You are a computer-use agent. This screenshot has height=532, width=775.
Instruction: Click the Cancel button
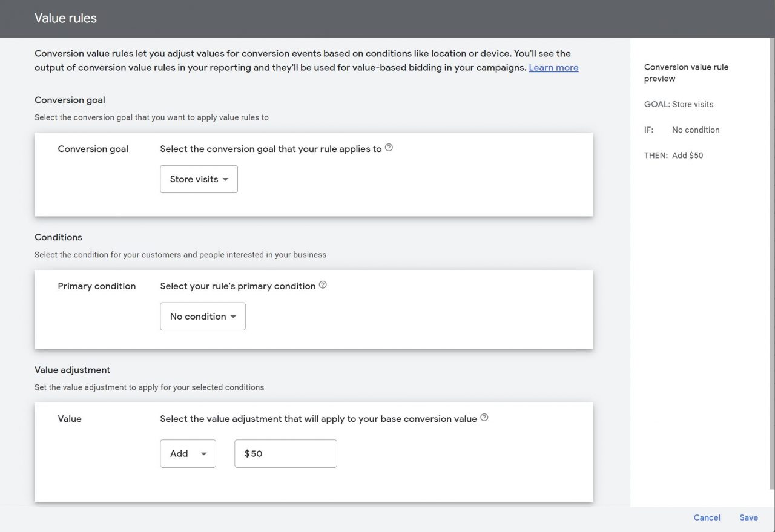[x=707, y=517]
